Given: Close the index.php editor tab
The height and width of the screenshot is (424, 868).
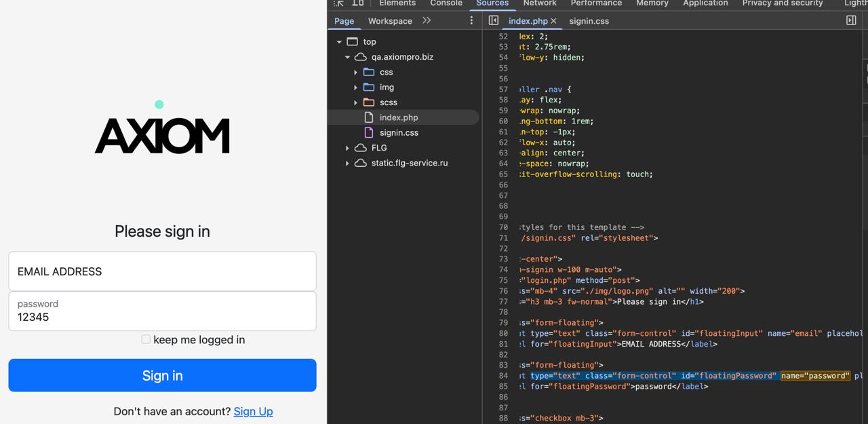Looking at the screenshot, I should click(x=553, y=21).
